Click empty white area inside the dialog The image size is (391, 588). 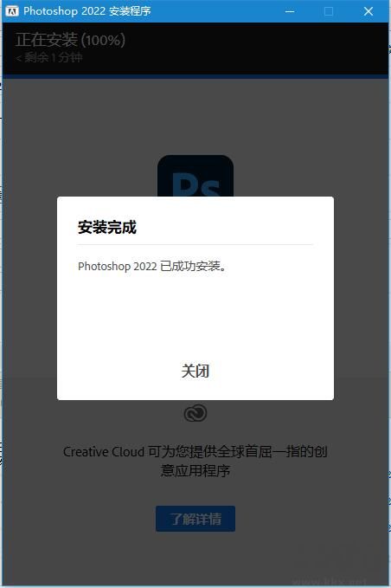coord(195,315)
